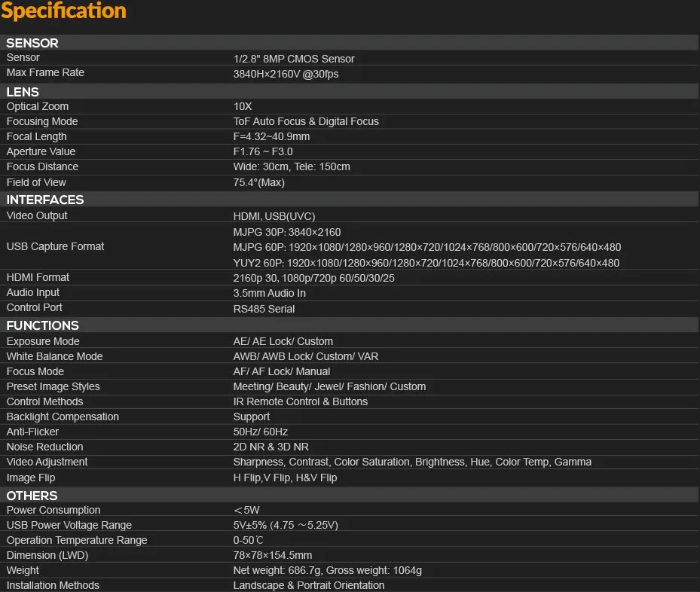Screen dimensions: 700x592
Task: Click the Specification heading
Action: coord(63,11)
